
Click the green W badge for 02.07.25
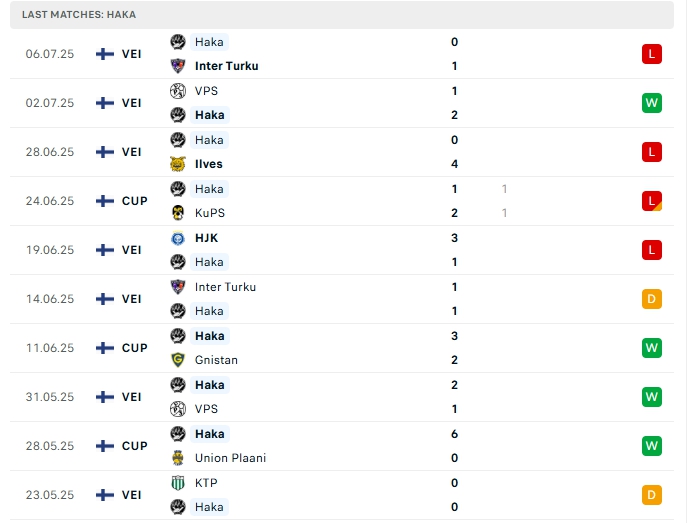652,103
